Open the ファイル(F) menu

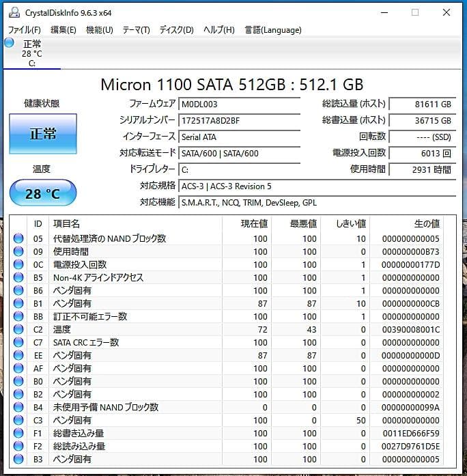pyautogui.click(x=25, y=30)
